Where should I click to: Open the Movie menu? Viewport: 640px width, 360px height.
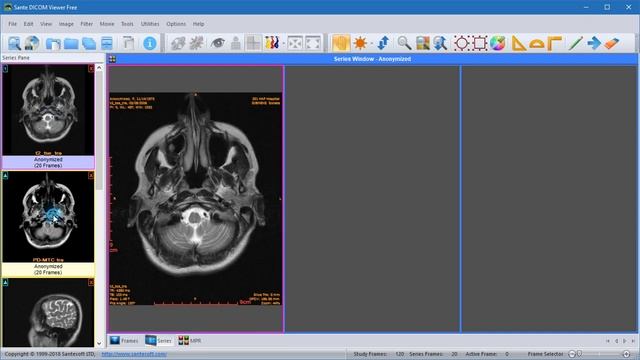[107, 24]
